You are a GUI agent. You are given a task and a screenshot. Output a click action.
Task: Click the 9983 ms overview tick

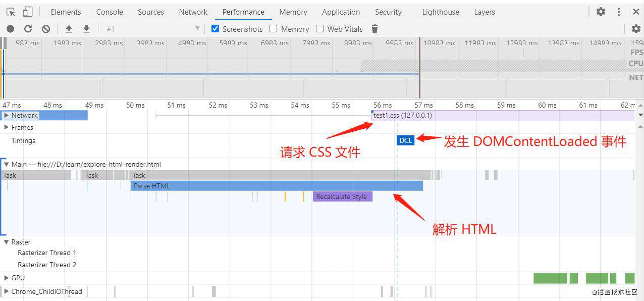[x=400, y=43]
